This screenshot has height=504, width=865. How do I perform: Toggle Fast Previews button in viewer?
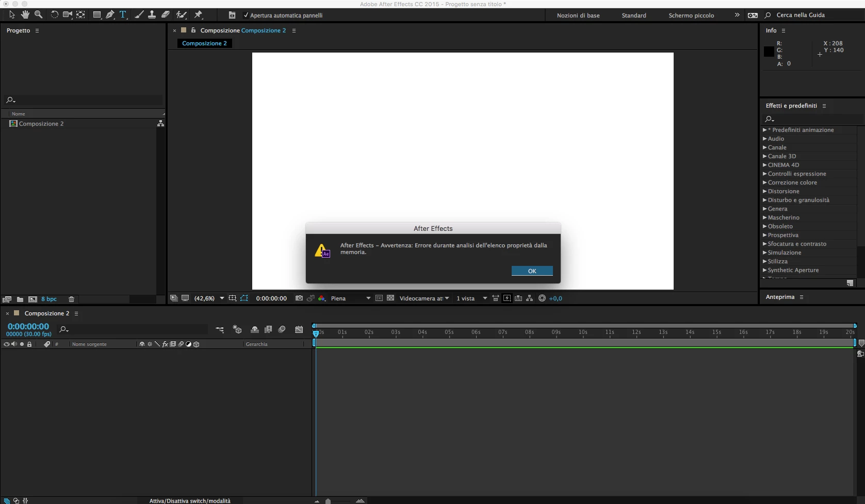click(x=507, y=298)
